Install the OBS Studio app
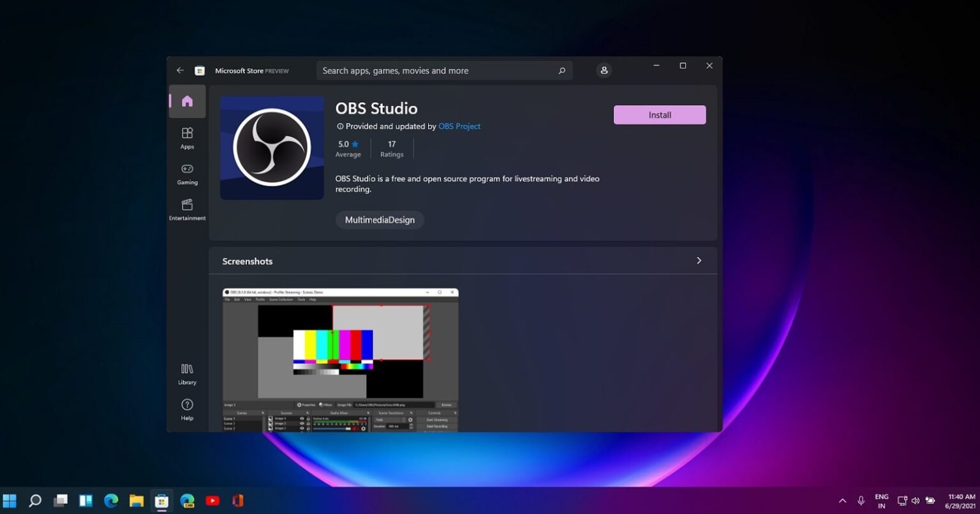The height and width of the screenshot is (514, 980). 659,115
